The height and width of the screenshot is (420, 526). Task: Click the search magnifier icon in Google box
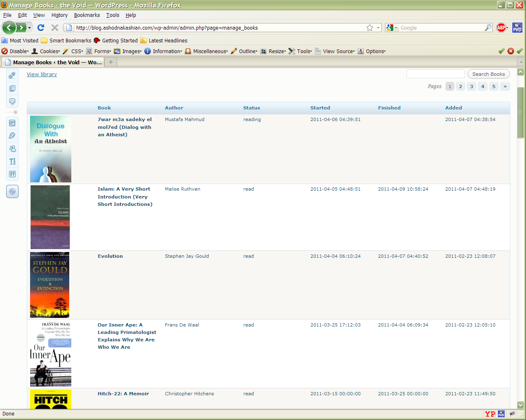(x=488, y=28)
